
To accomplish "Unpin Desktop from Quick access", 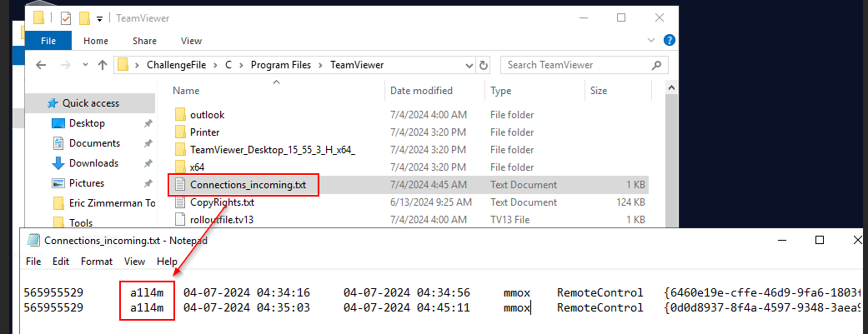I will pyautogui.click(x=148, y=123).
